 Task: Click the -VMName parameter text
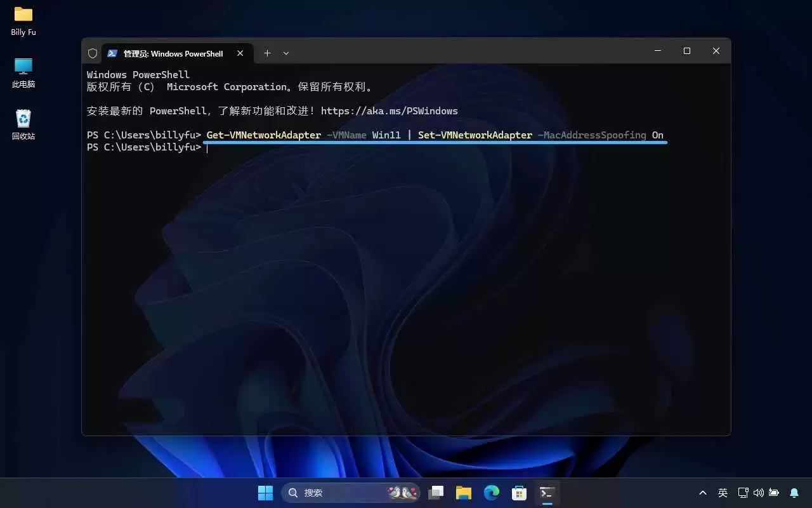click(346, 135)
